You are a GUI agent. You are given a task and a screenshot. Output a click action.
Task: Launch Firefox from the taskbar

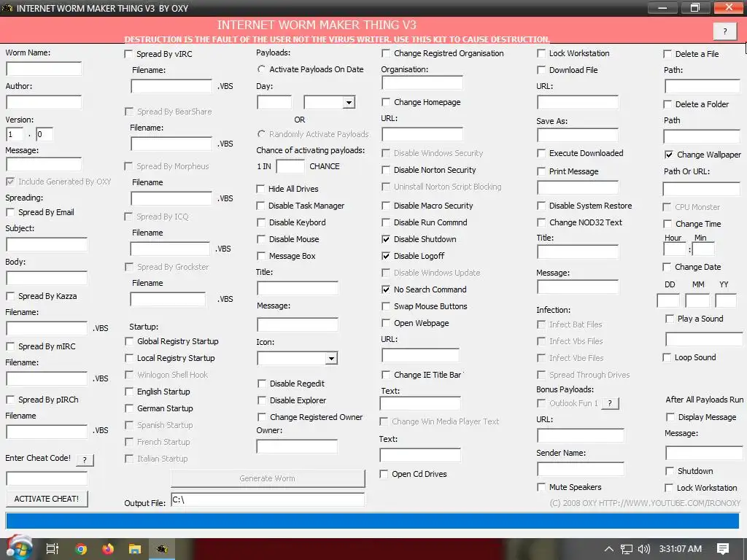(108, 549)
